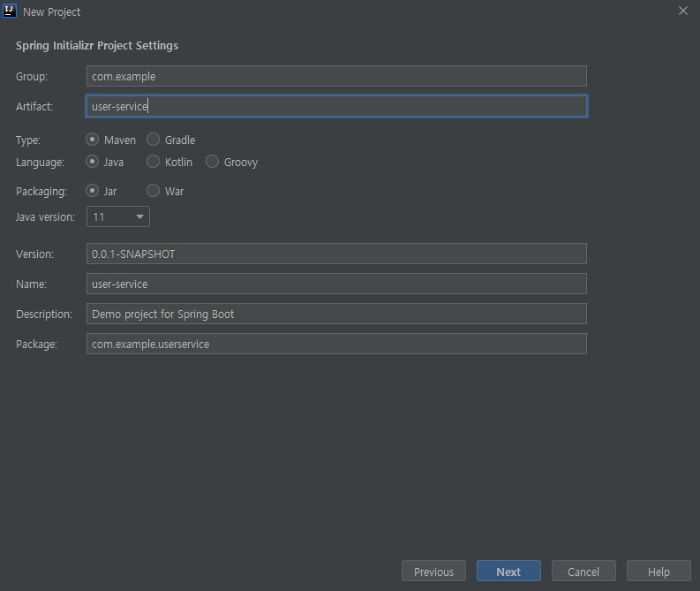
Task: Proceed with the Next button
Action: click(508, 572)
